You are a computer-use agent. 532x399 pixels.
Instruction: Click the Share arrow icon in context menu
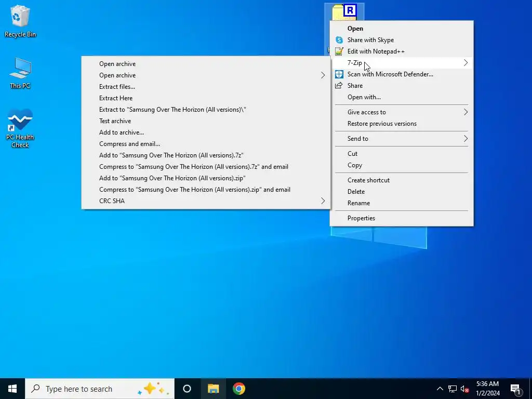[x=339, y=86]
